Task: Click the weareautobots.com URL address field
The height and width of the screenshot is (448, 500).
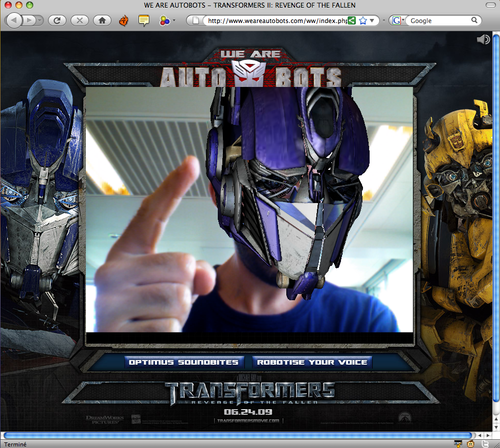Action: click(277, 21)
